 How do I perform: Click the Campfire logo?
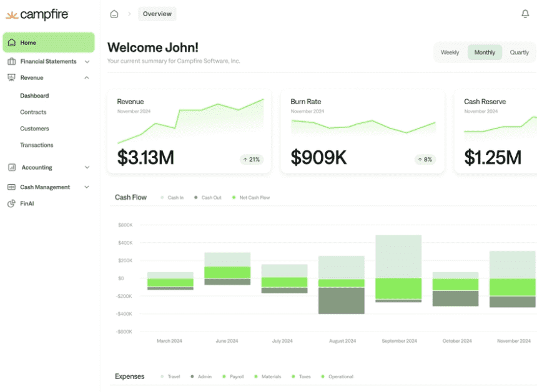37,14
